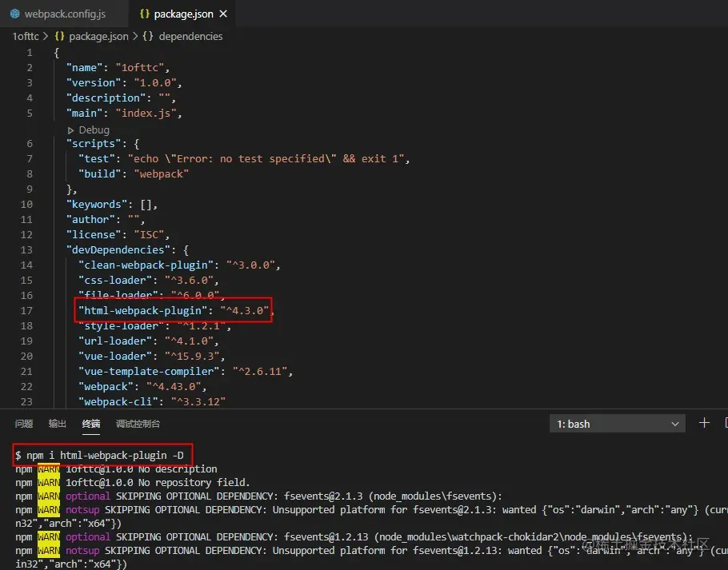Click the Debug play triangle icon
Viewport: 728px width, 570px height.
[x=70, y=130]
